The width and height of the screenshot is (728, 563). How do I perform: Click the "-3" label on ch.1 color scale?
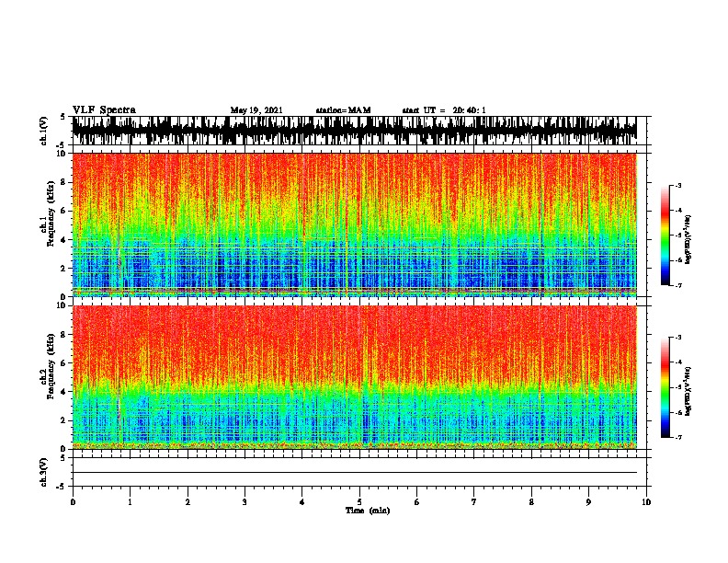pos(678,186)
